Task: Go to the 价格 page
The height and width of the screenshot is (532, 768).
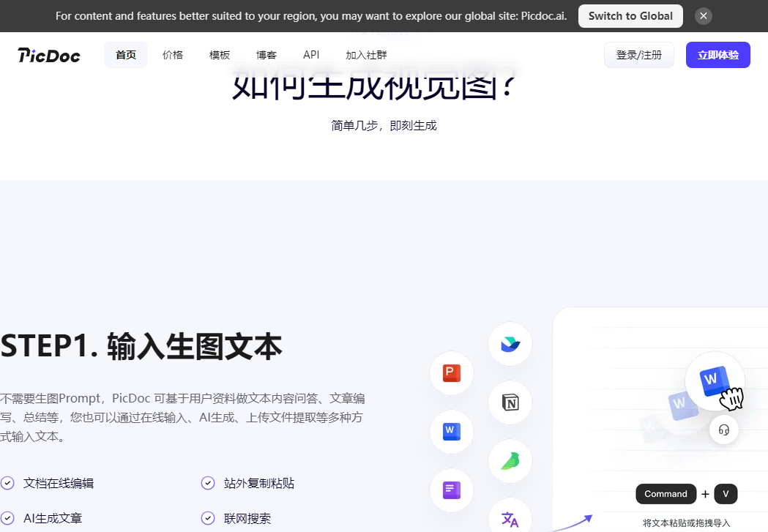Action: (172, 55)
